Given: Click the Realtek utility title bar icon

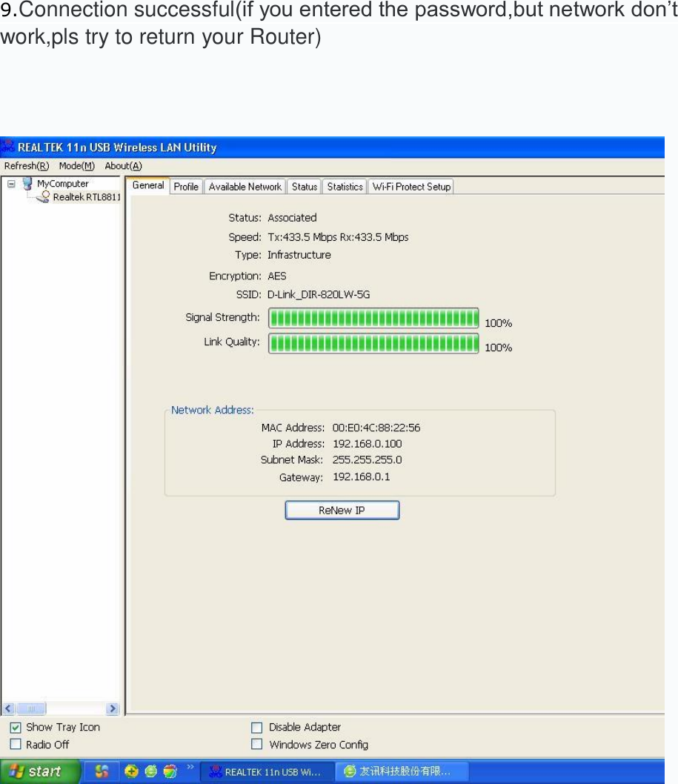Looking at the screenshot, I should pyautogui.click(x=7, y=147).
